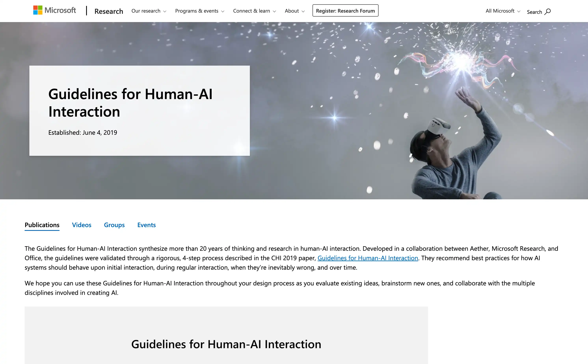Open the Guidelines for Human-AI Interaction paper link
Image resolution: width=588 pixels, height=364 pixels.
368,258
